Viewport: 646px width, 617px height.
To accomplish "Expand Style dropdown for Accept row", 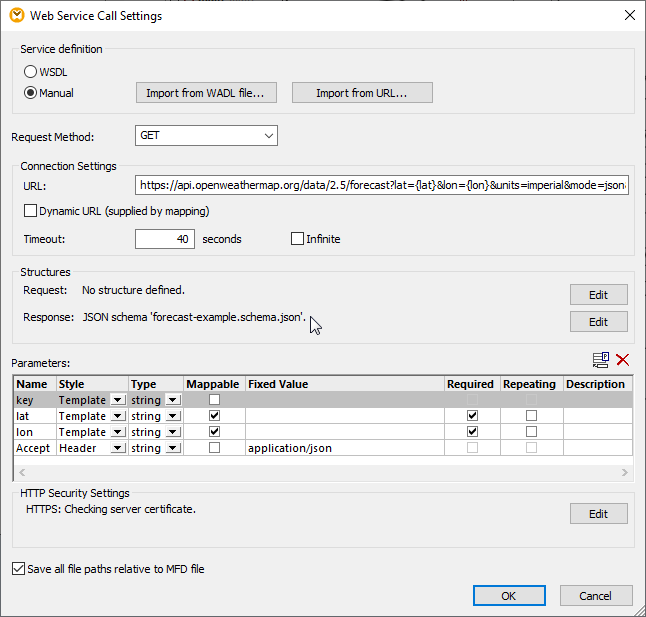I will (118, 448).
